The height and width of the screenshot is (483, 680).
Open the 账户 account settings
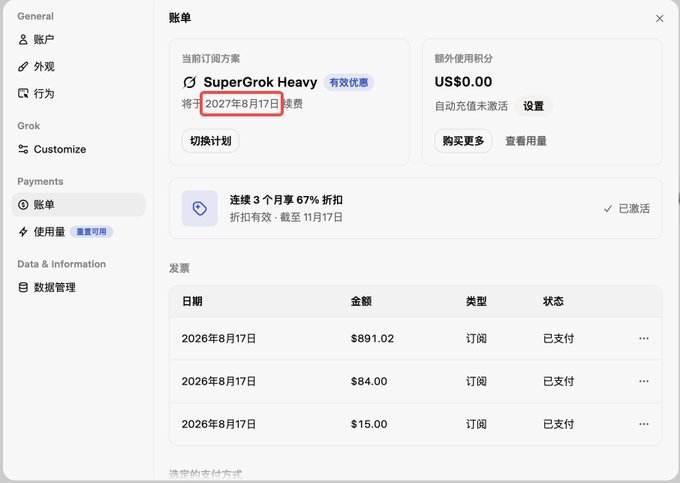click(x=78, y=40)
